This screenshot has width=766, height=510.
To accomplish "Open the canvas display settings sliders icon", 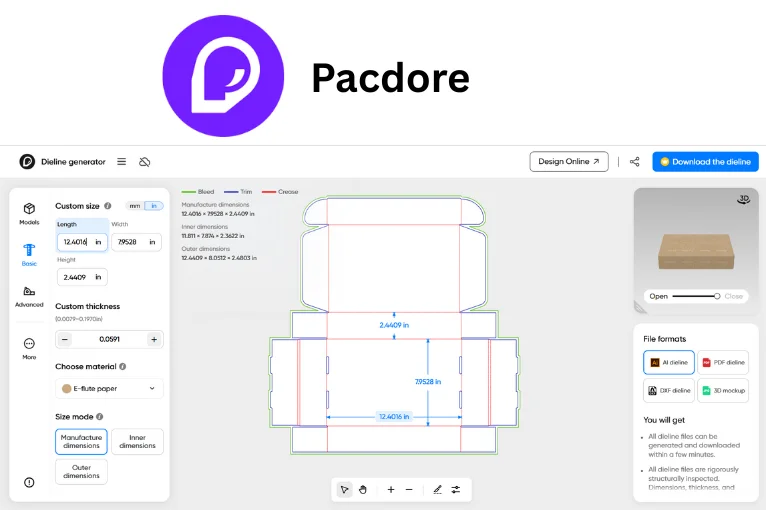I will point(456,489).
